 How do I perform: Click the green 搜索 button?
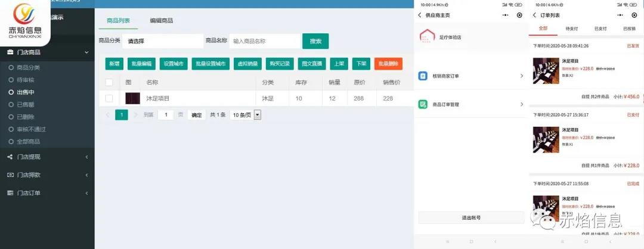click(x=315, y=41)
